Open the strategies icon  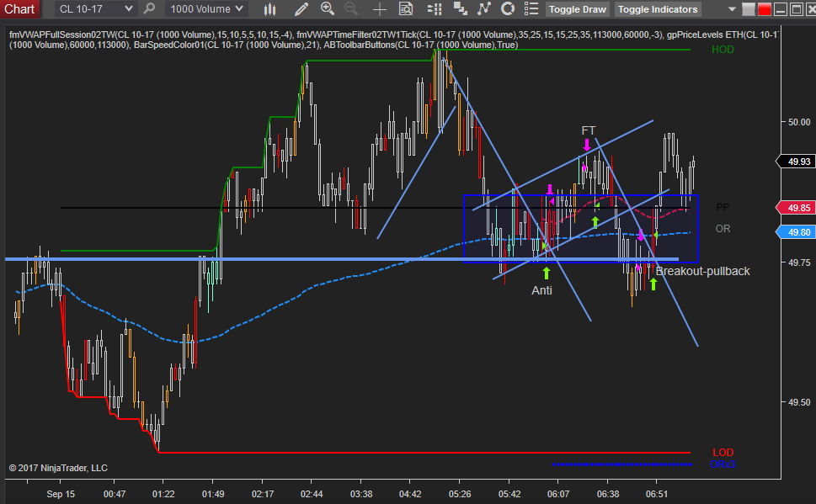point(508,9)
